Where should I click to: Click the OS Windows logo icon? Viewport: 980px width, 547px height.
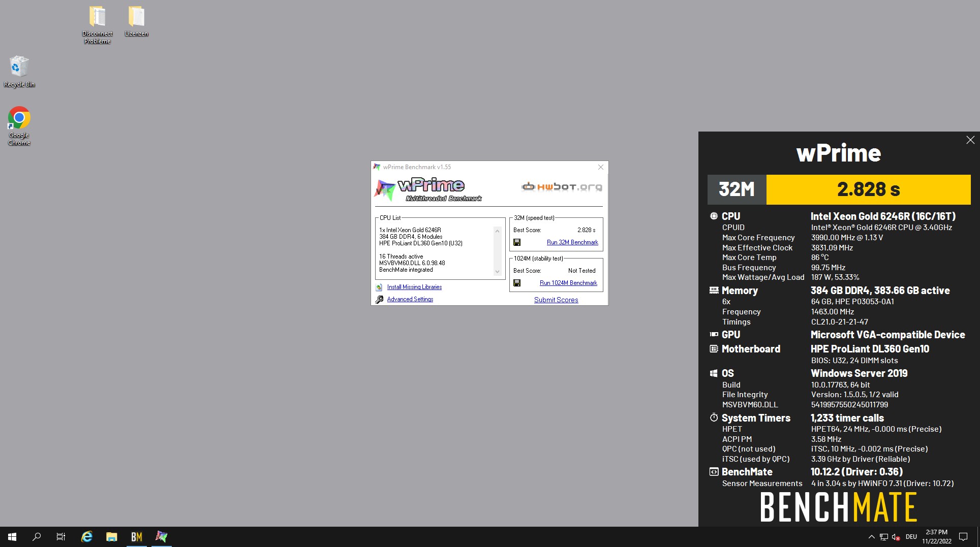[714, 373]
